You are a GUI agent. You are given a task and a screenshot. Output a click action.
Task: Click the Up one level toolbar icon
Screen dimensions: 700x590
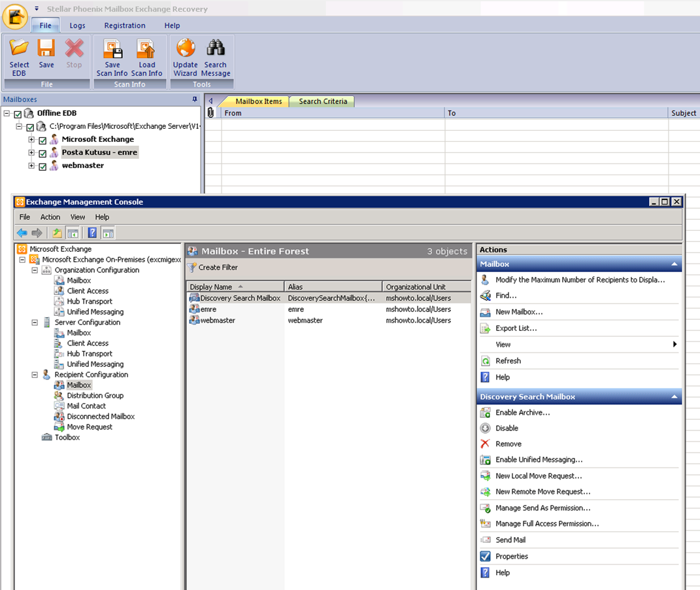[57, 233]
